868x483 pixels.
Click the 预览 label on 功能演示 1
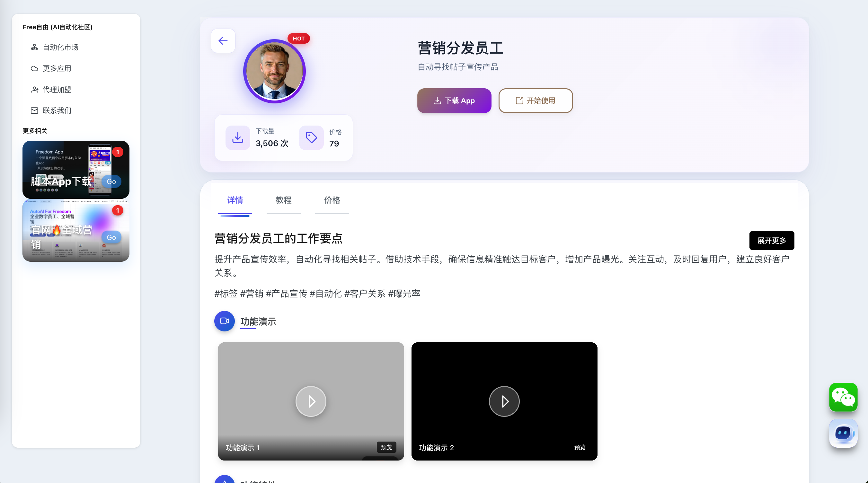tap(386, 447)
